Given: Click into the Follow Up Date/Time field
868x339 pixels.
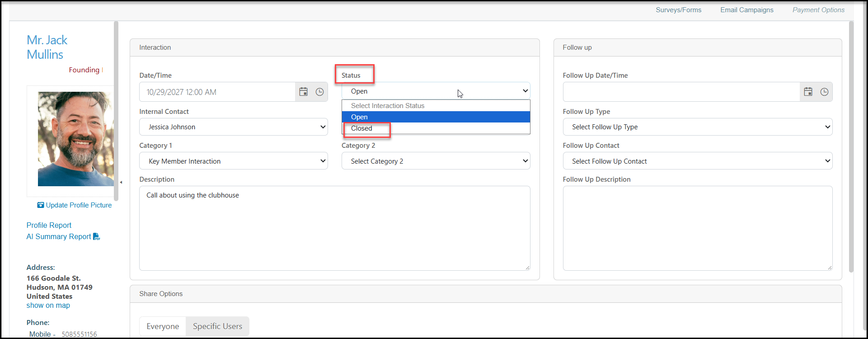Looking at the screenshot, I should pos(681,92).
